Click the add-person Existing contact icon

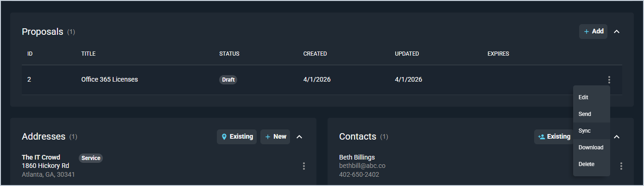click(x=541, y=137)
